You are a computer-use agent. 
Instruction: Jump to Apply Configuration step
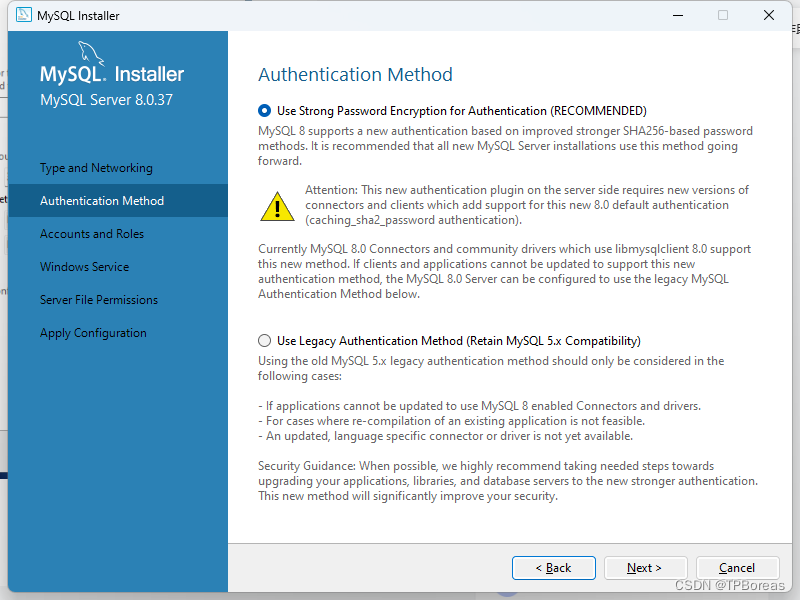coord(93,333)
